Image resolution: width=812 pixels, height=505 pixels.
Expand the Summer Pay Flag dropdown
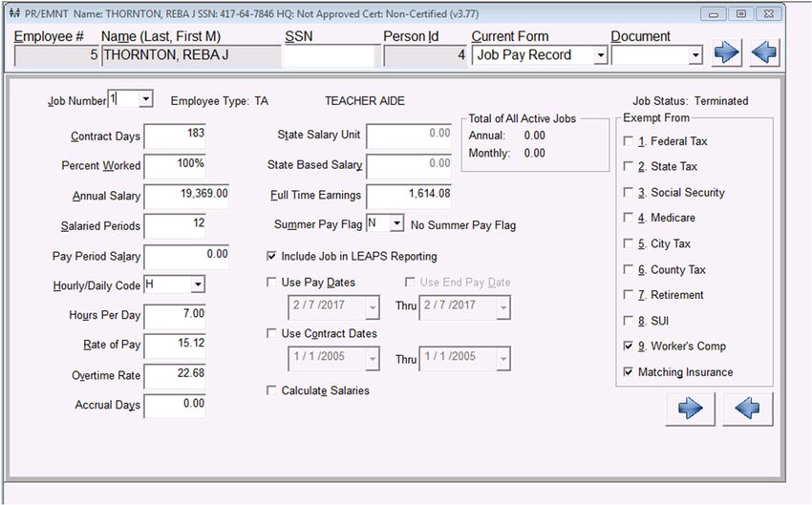(x=396, y=224)
